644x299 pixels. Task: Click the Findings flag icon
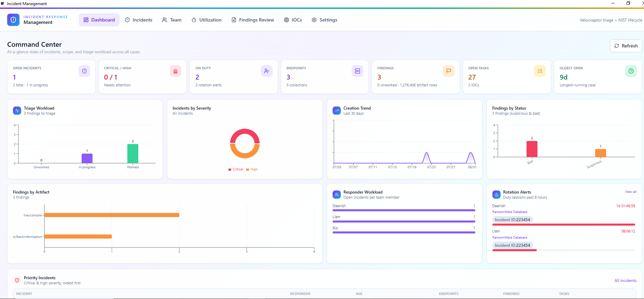449,71
